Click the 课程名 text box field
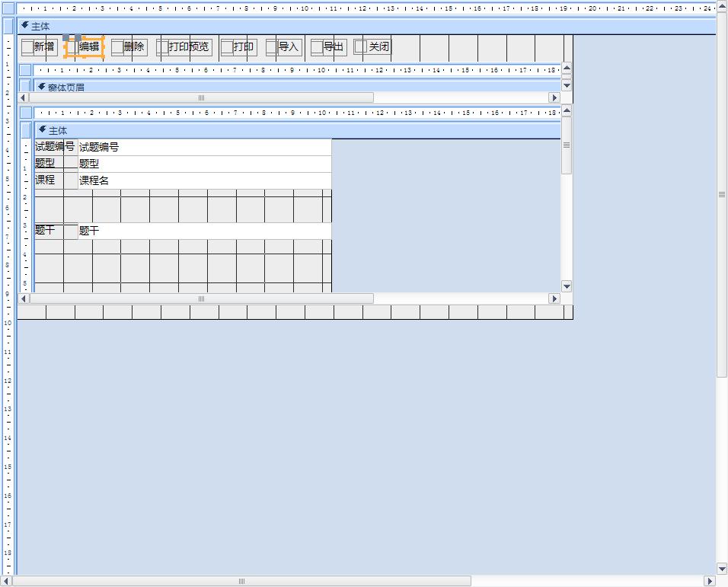The image size is (728, 587). point(204,180)
